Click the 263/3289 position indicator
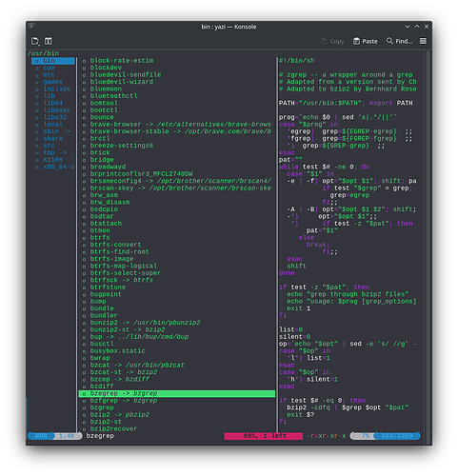Screen dimensions: 458x476 tap(397, 436)
